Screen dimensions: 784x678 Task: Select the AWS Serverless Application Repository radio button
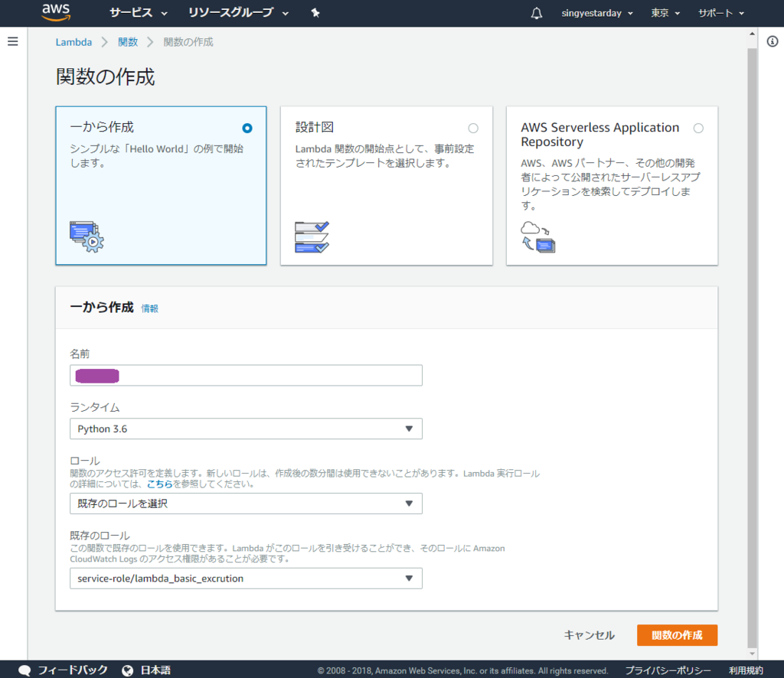tap(698, 129)
